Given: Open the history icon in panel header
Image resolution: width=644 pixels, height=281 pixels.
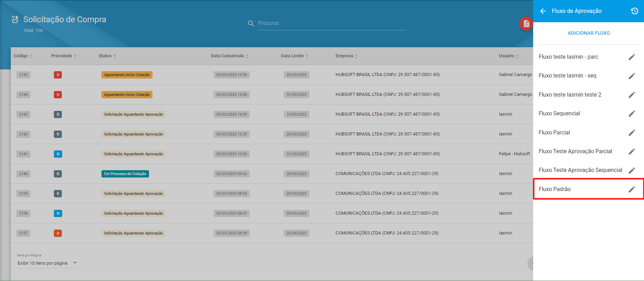Looking at the screenshot, I should click(634, 11).
